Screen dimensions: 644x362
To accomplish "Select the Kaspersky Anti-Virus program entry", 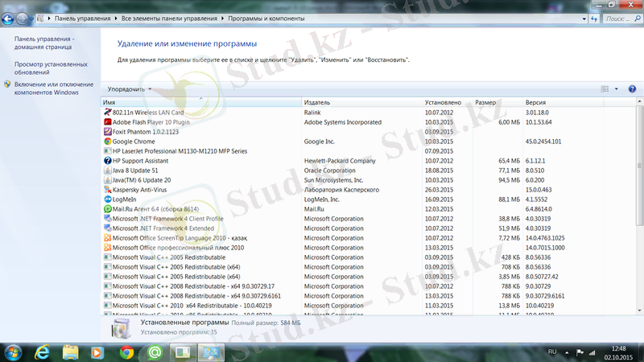I will [x=147, y=190].
